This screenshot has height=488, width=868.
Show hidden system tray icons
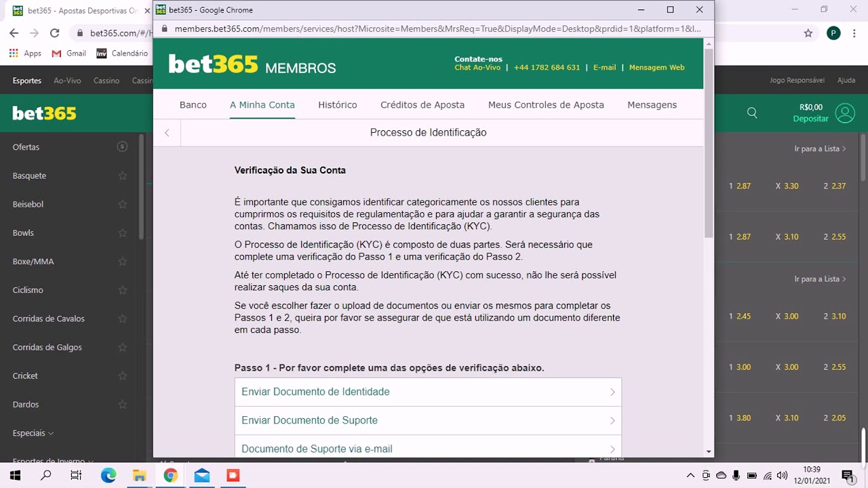690,476
